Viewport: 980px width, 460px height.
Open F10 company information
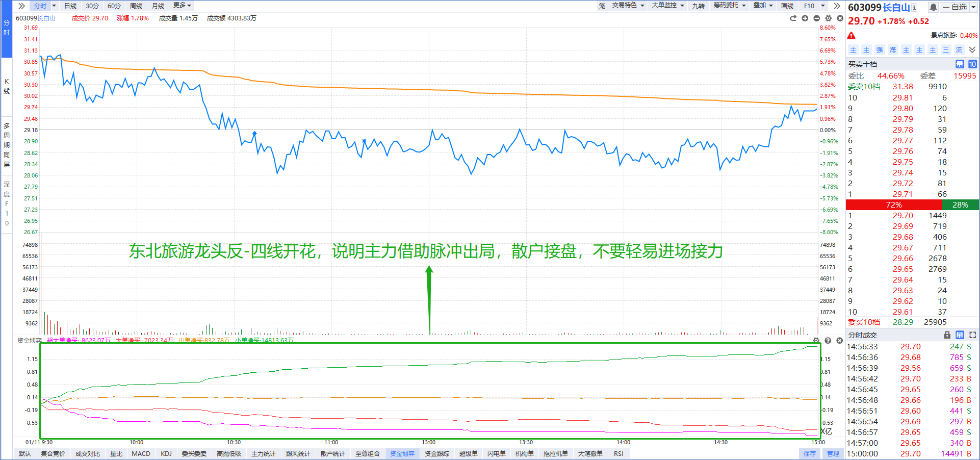[x=809, y=6]
